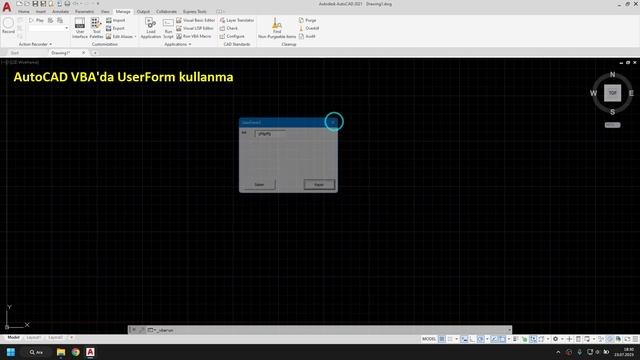640x360 pixels.
Task: Click Find Non-Purgeable Items
Action: pyautogui.click(x=277, y=28)
